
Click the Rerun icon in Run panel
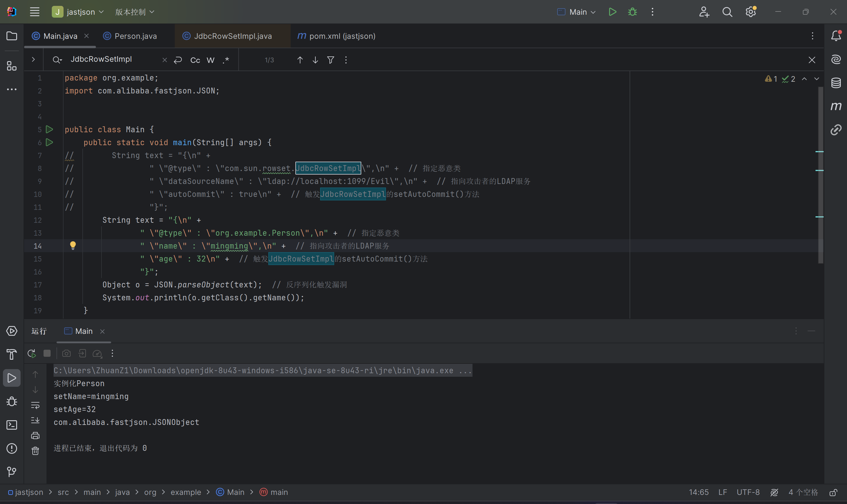click(31, 354)
